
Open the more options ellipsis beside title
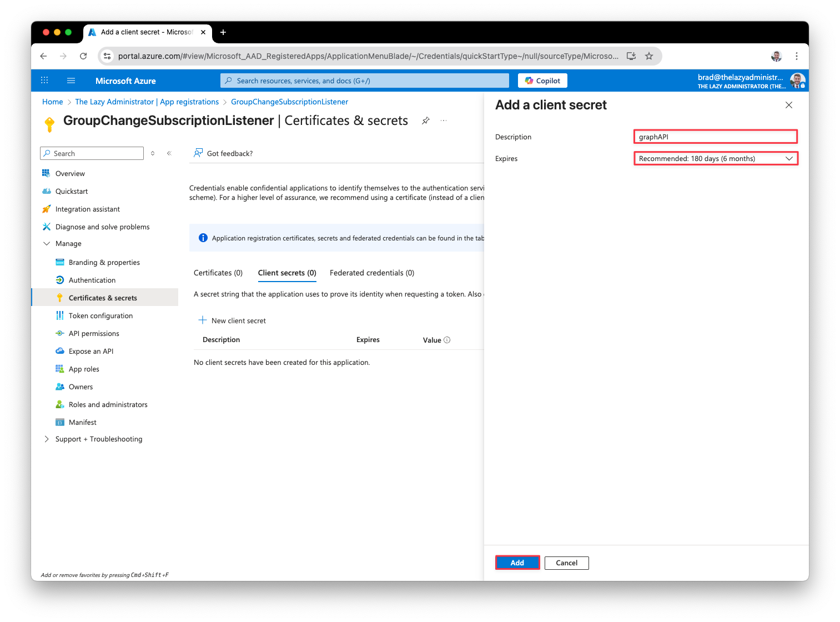(x=444, y=121)
